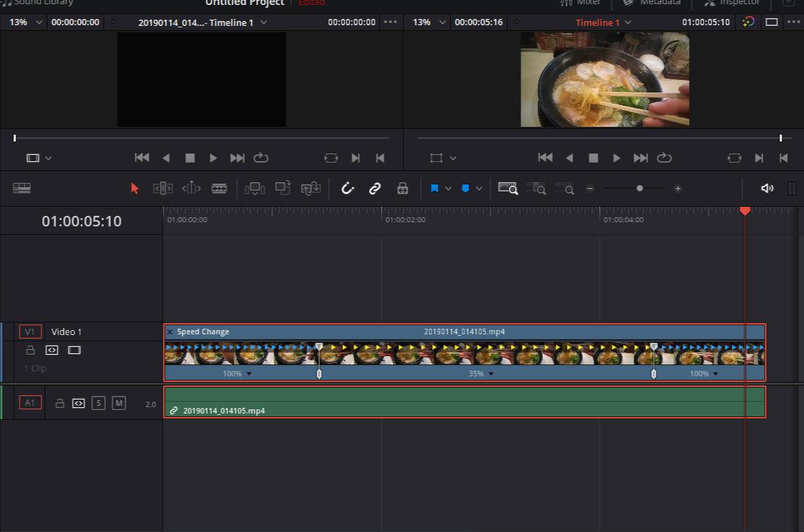This screenshot has width=804, height=532.
Task: Add a blue marker
Action: point(465,189)
